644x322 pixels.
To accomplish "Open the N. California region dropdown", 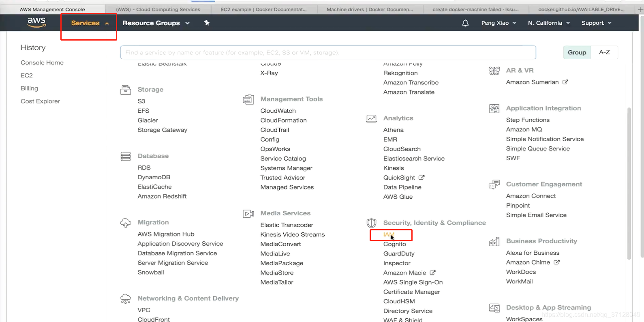I will (x=549, y=23).
